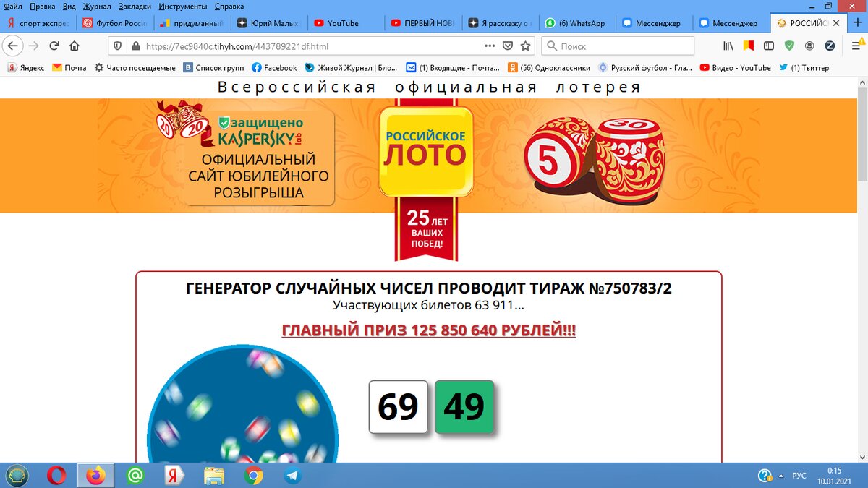Viewport: 868px width, 488px height.
Task: Open the Library toolbar icon
Action: (729, 46)
